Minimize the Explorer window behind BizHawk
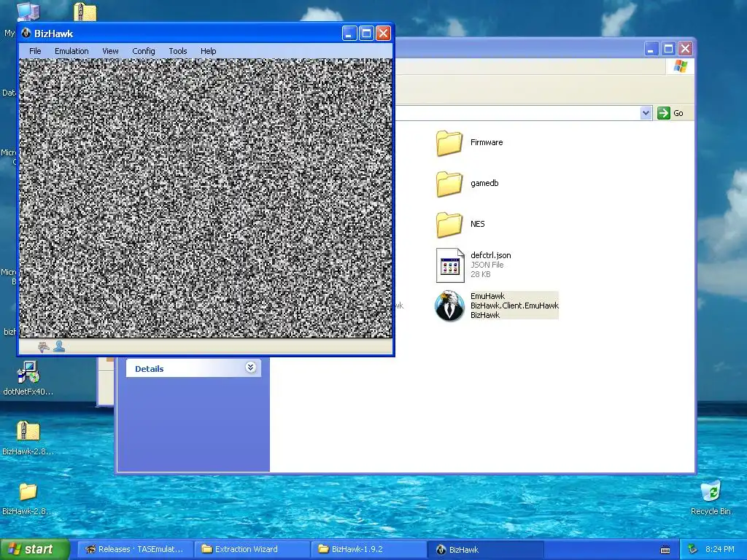This screenshot has width=747, height=560. tap(651, 48)
